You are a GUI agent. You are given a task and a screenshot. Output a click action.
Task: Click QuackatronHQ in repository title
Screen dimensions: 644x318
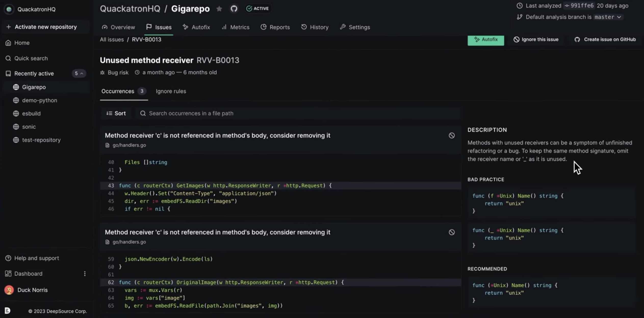click(130, 9)
